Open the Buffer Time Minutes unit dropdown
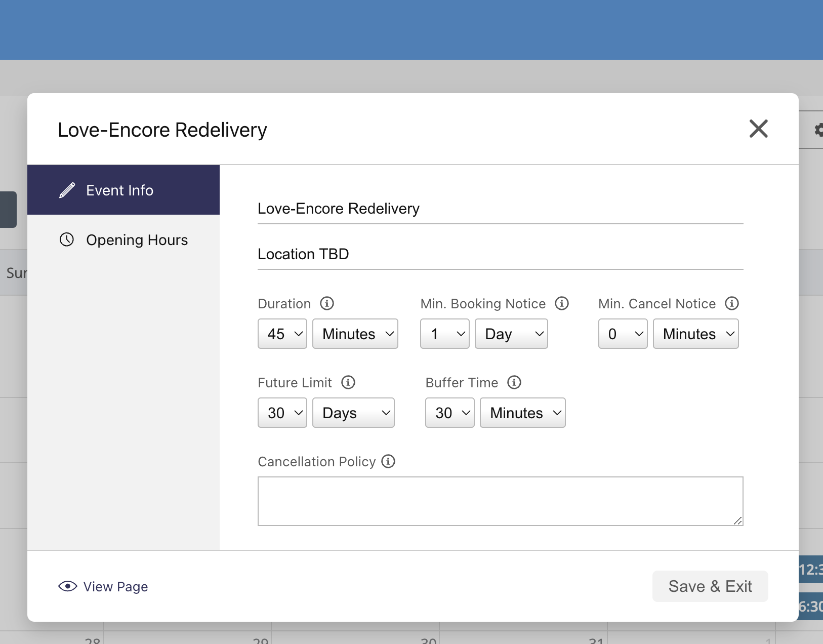 click(x=522, y=413)
